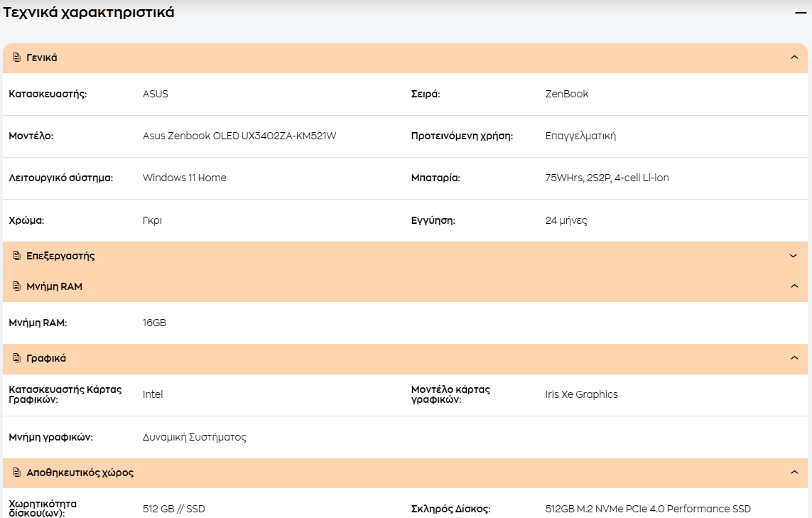Select the Δυναμική Συστήματος value
This screenshot has width=812, height=518.
pyautogui.click(x=194, y=437)
